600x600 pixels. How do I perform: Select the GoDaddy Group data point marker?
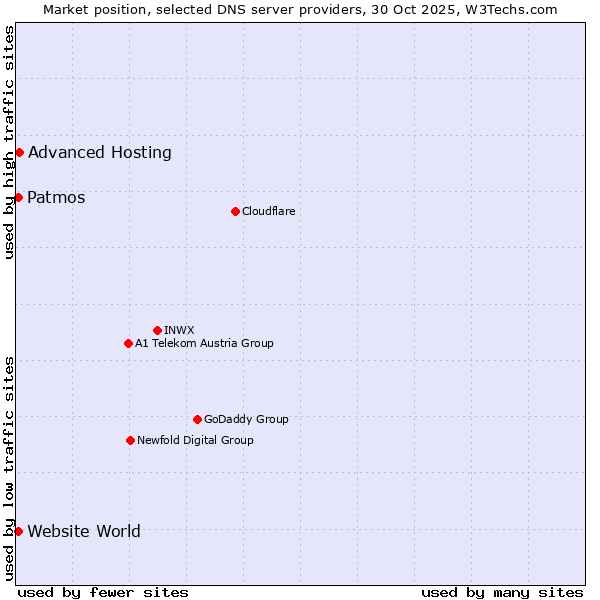tap(197, 419)
